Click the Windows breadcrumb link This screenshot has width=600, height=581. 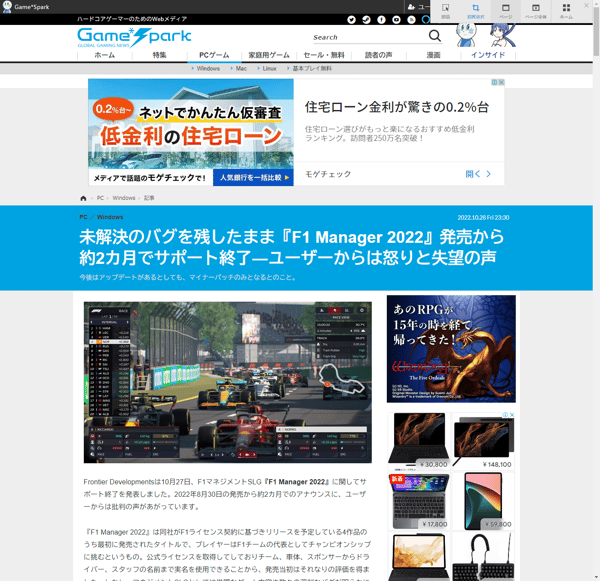124,198
